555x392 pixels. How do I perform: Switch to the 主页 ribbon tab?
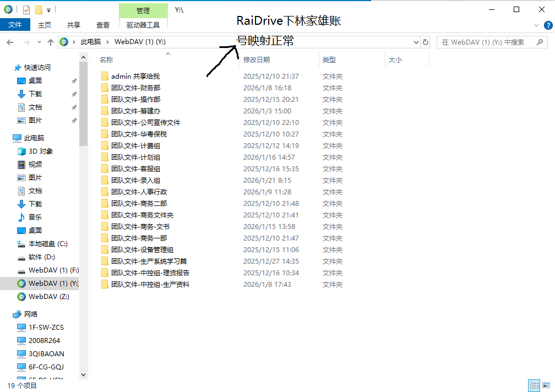(x=45, y=25)
